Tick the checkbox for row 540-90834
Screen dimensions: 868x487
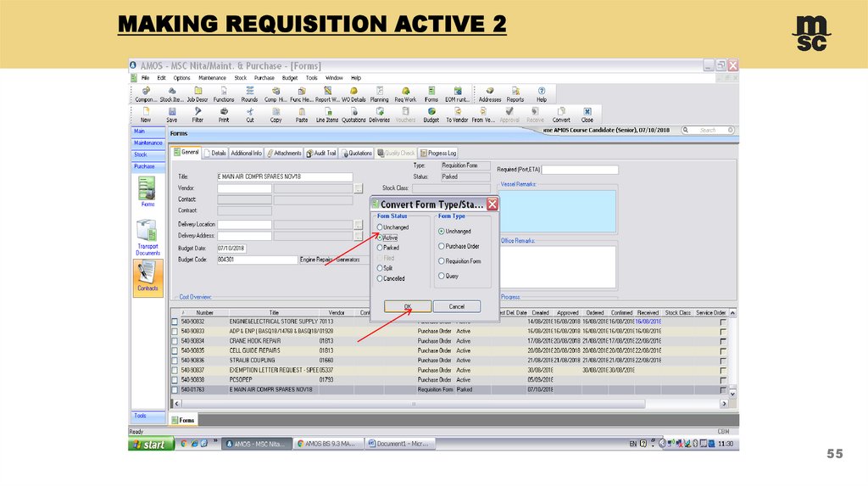point(175,341)
